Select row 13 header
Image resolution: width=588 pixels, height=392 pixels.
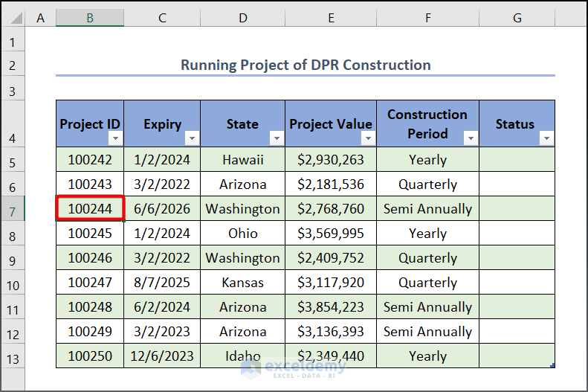pyautogui.click(x=13, y=356)
